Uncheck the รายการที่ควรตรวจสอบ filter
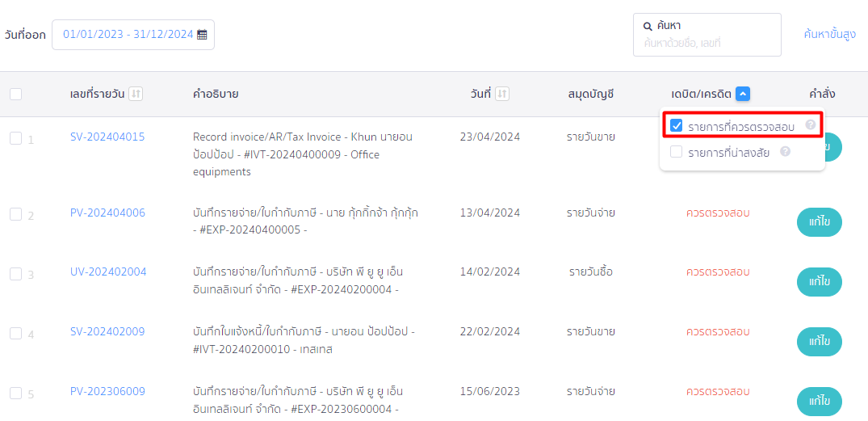 [x=676, y=126]
